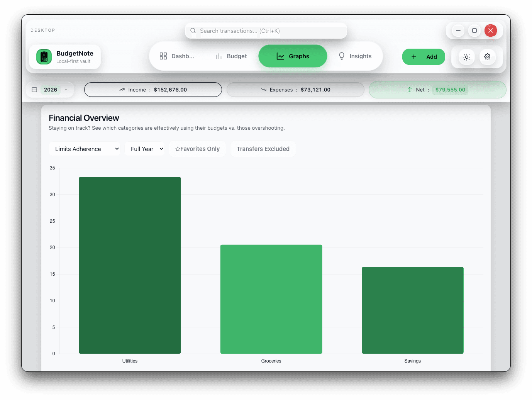Toggle Favorites Only filter
Image resolution: width=532 pixels, height=400 pixels.
[197, 149]
